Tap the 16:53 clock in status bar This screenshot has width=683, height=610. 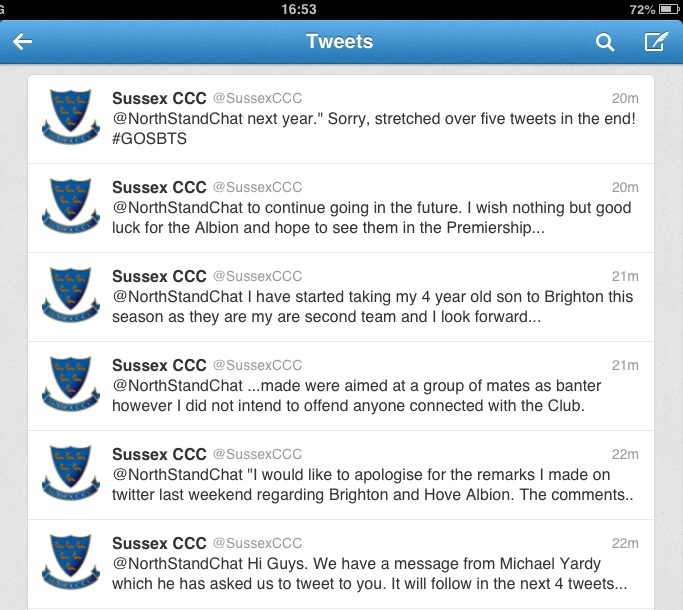tap(299, 9)
